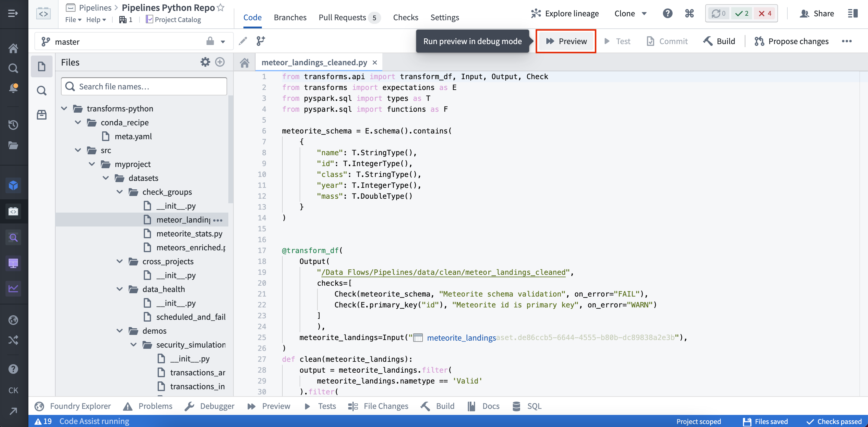
Task: Open the Explore lineage panel
Action: (x=565, y=13)
